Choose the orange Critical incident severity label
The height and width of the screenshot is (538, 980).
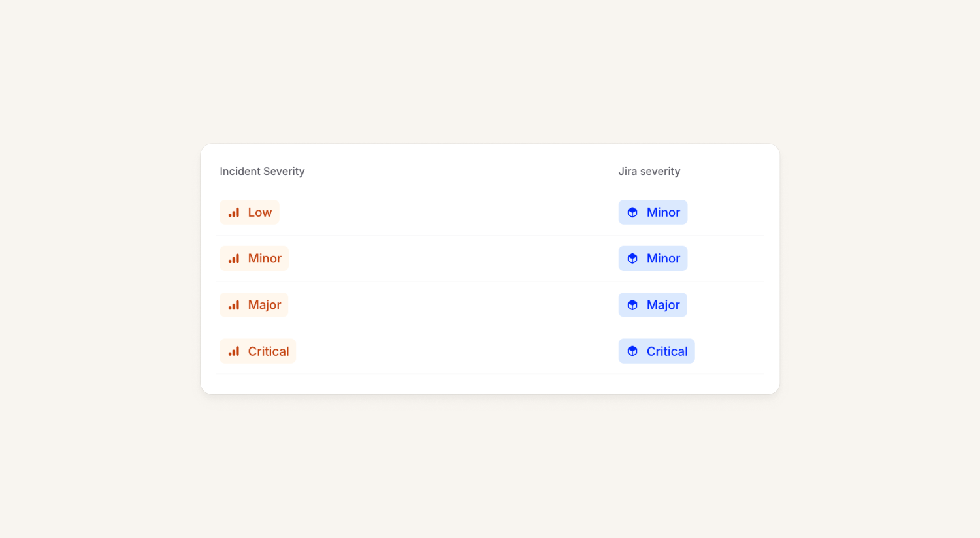(269, 351)
